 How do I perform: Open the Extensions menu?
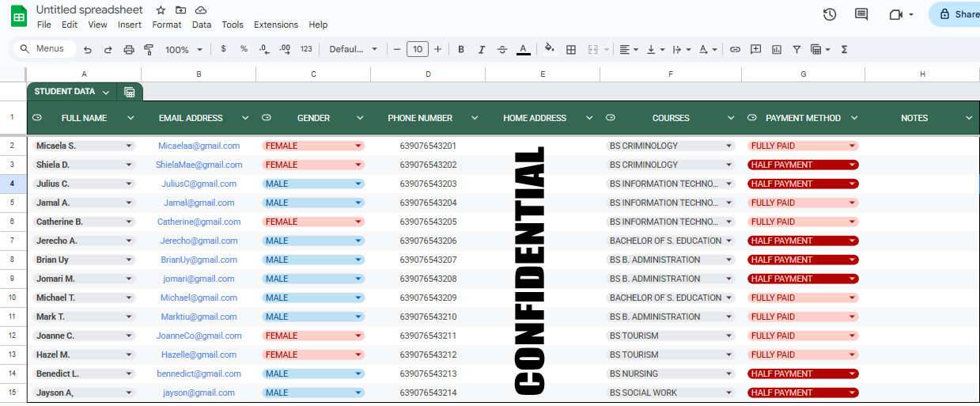click(276, 25)
